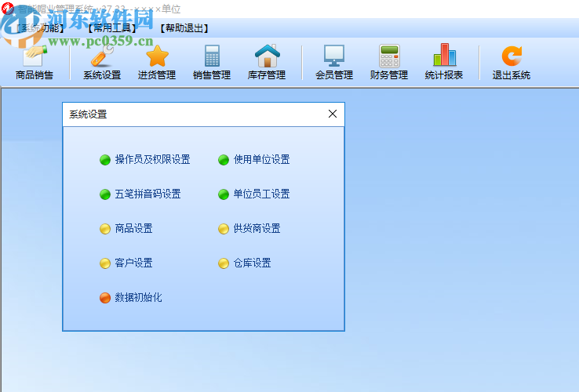Screen dimensions: 579x392
Task: Open the 【帮助退出】 menu
Action: pyautogui.click(x=184, y=28)
